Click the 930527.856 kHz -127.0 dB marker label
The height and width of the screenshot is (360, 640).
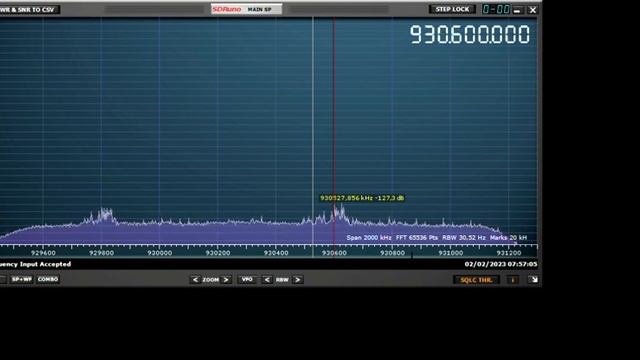[362, 198]
